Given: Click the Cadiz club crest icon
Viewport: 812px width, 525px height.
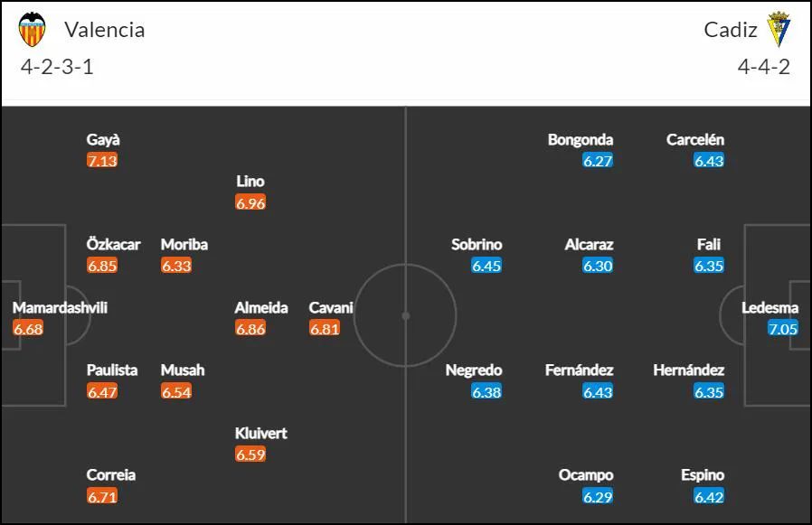Looking at the screenshot, I should coord(779,29).
